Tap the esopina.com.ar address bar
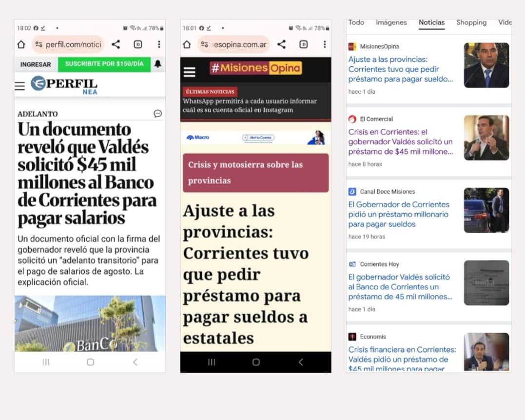Screen dimensions: 525x420 coord(233,44)
